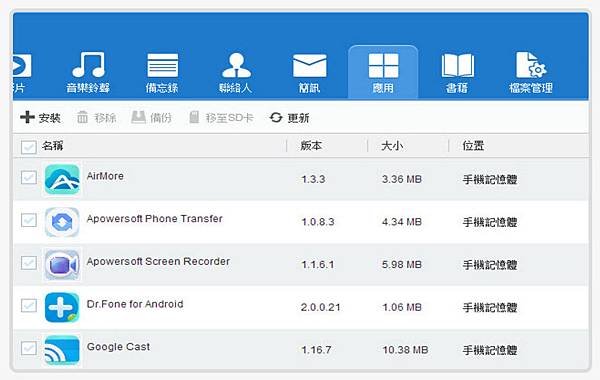This screenshot has width=600, height=380.
Task: Click the 10.38 MB size value
Action: pyautogui.click(x=405, y=350)
